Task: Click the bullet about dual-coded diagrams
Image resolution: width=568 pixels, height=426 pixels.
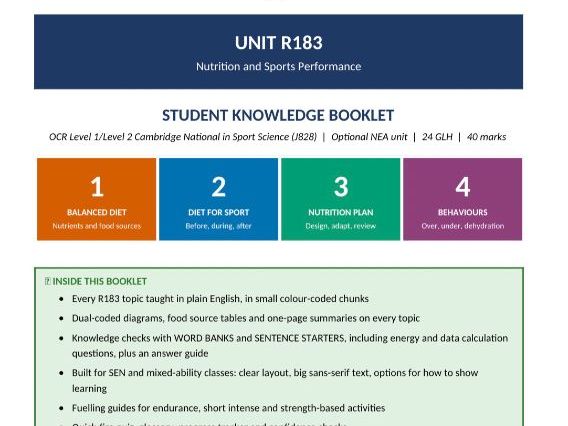Action: [x=246, y=318]
